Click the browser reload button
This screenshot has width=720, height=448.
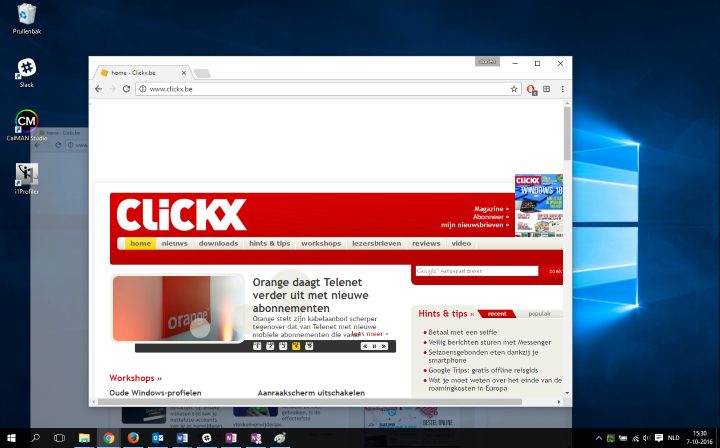126,89
